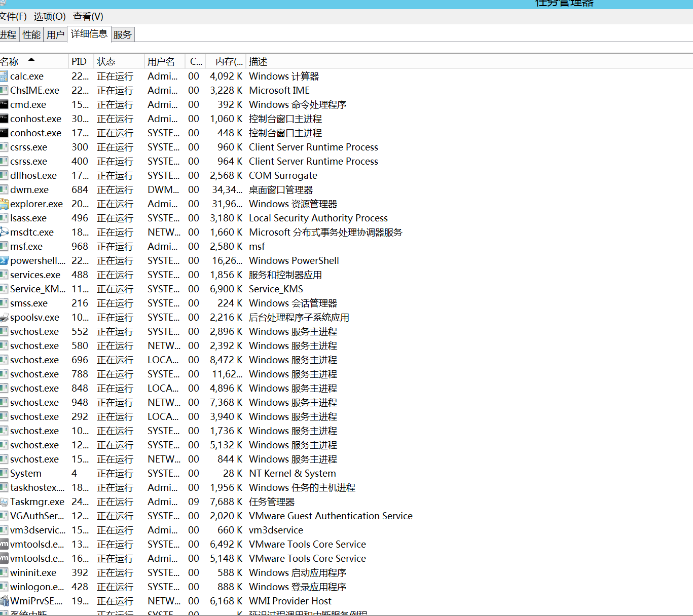Click the calc.exe calculator icon
The image size is (693, 616).
(x=4, y=76)
